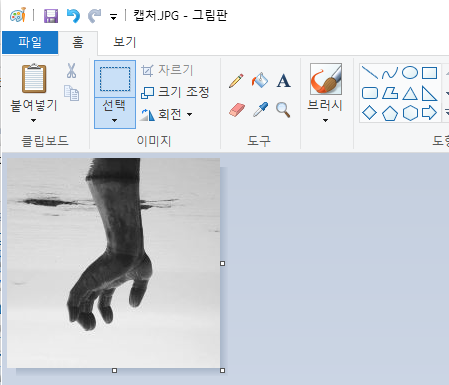Open 크기 조정 resize dialog
Screen dimensions: 449x385
point(175,92)
